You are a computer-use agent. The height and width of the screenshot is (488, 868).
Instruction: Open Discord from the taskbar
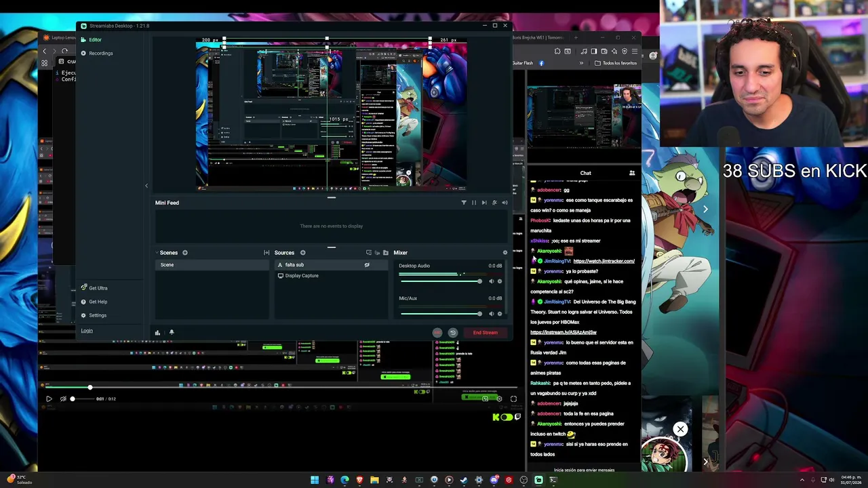pos(494,480)
